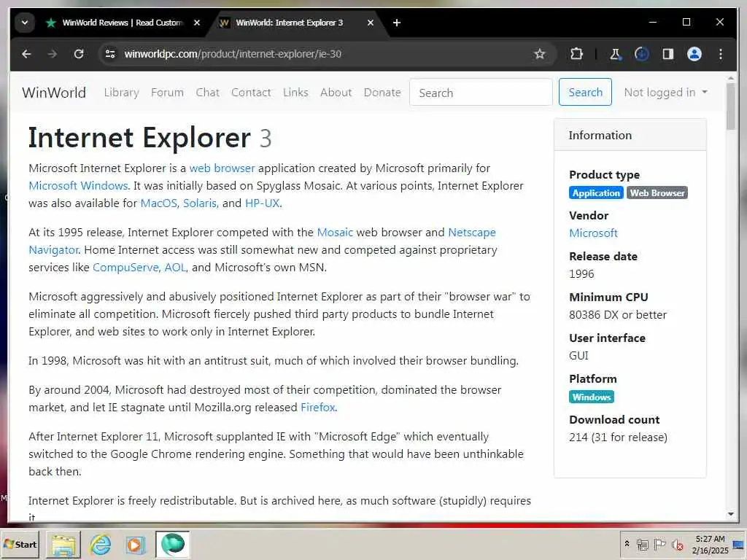Open the Forum nav link

167,93
